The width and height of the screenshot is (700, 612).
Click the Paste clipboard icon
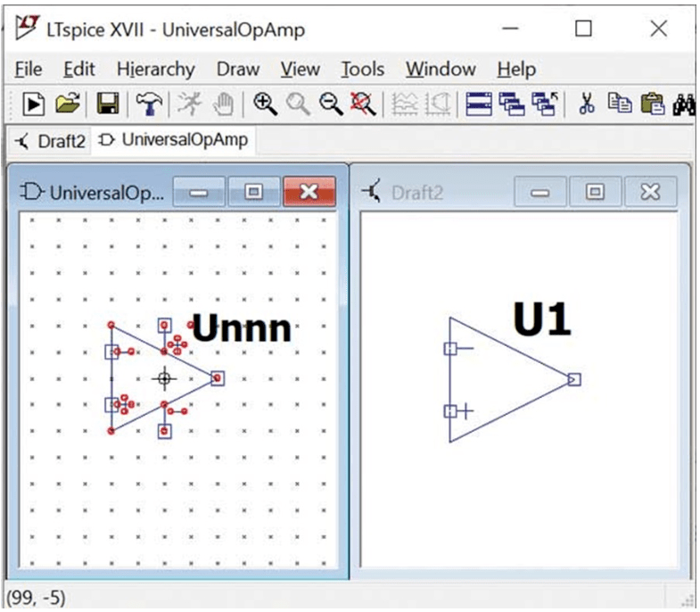click(652, 104)
